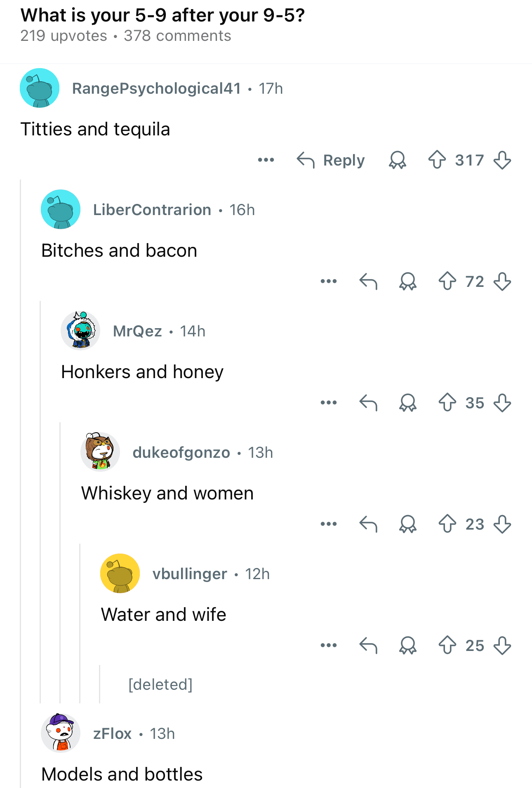Open the post titled 'What is your 5-9'
This screenshot has width=532, height=788.
pyautogui.click(x=162, y=15)
